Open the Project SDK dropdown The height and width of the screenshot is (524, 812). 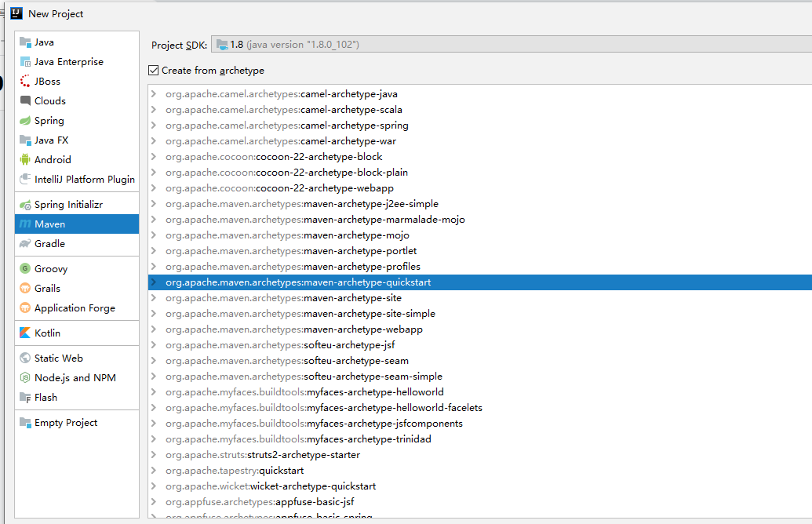[511, 44]
